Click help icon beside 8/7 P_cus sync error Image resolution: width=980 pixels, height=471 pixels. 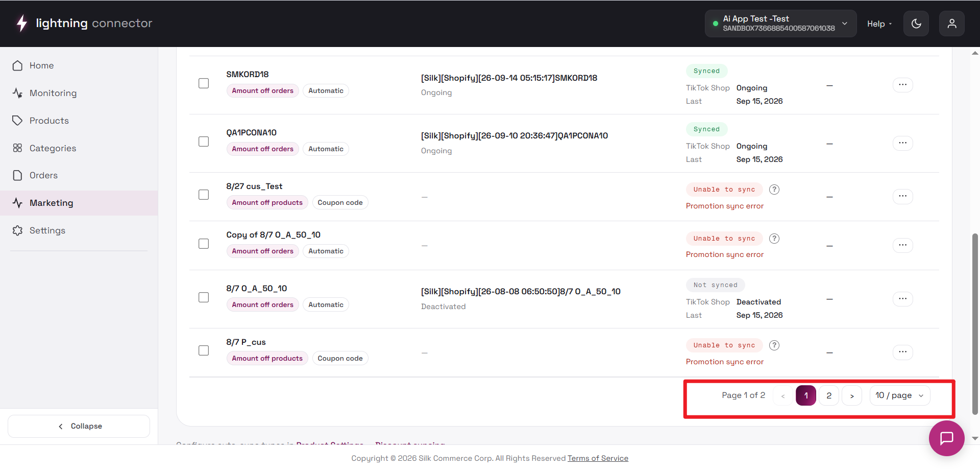point(774,345)
